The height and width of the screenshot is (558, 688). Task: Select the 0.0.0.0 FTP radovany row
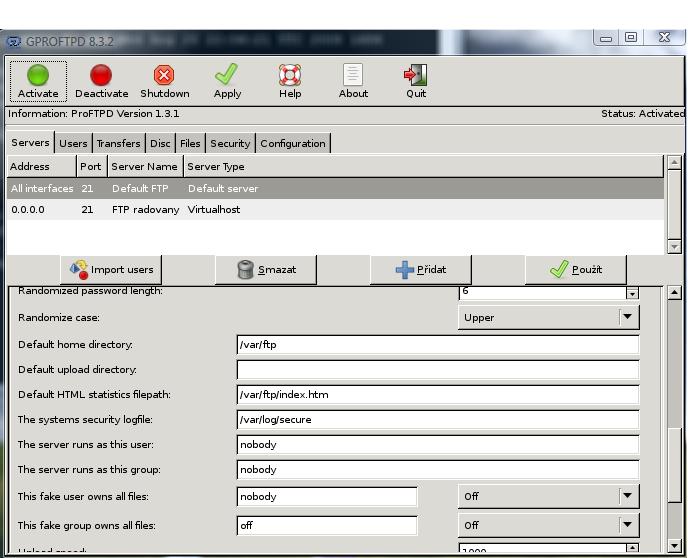click(335, 209)
